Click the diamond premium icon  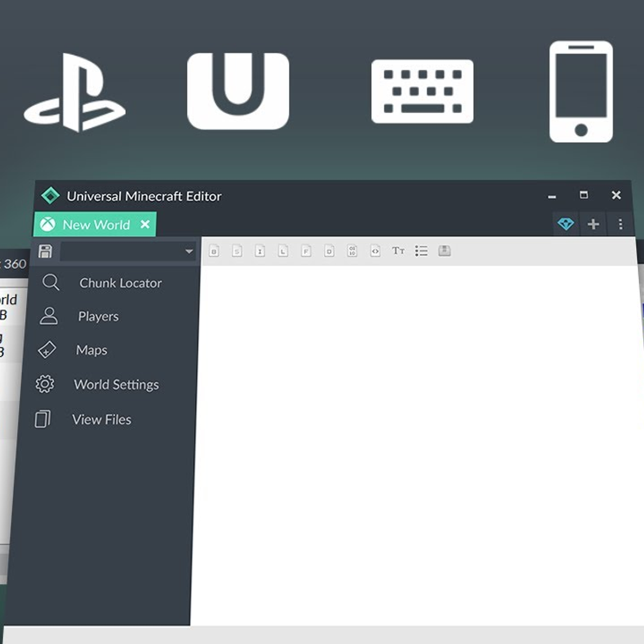coord(566,224)
